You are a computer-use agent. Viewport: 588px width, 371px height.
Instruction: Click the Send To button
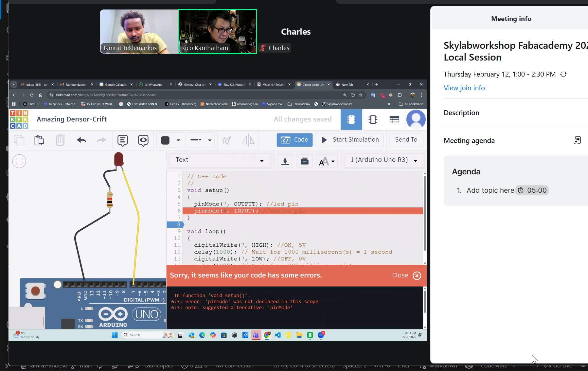pyautogui.click(x=406, y=140)
